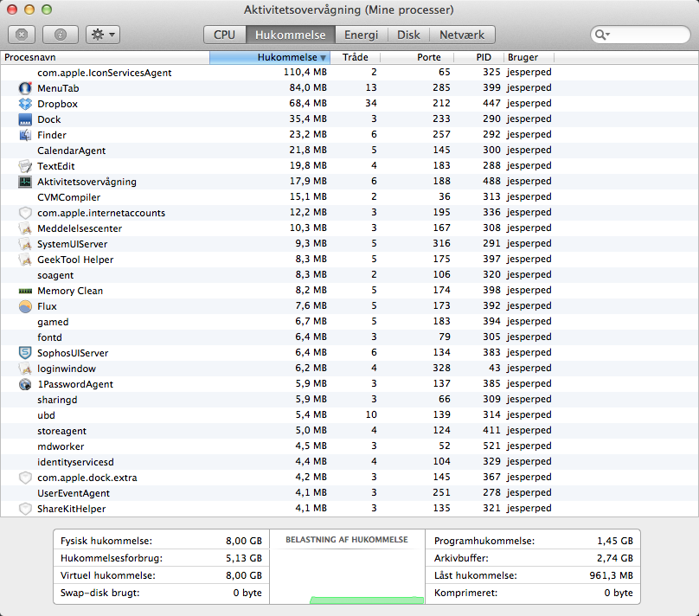
Task: Click the quit process toolbar button
Action: coord(22,35)
